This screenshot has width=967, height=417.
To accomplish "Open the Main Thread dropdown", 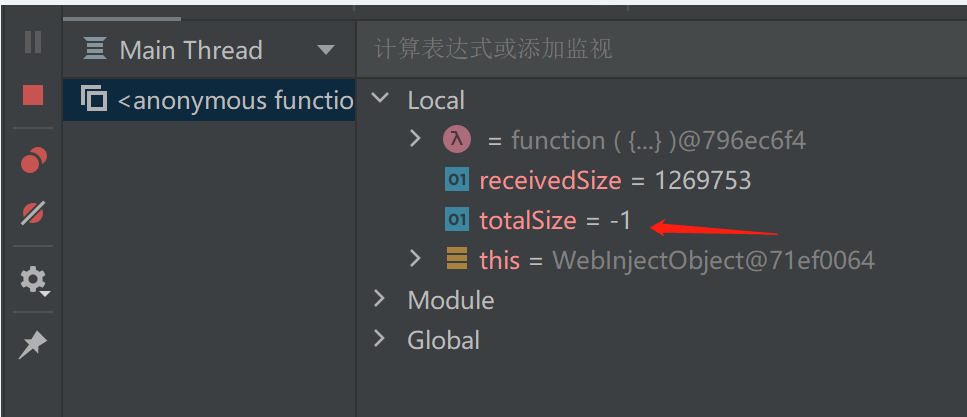I will pyautogui.click(x=326, y=50).
